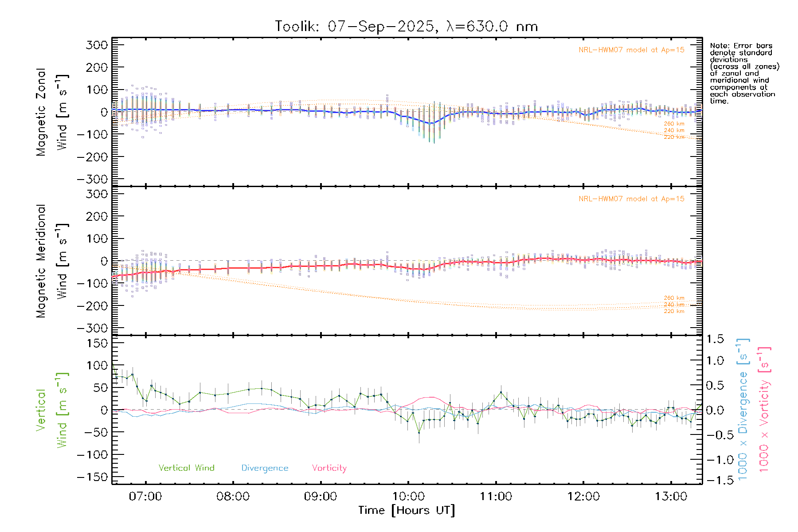Select the green Vertical Wind legend label

(186, 468)
